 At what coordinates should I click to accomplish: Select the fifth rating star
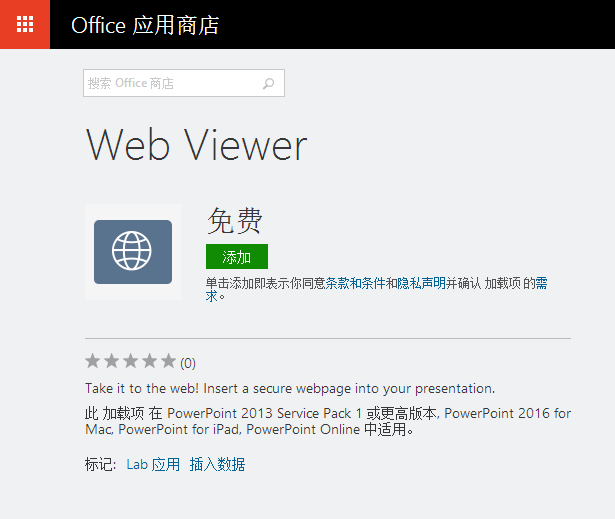[x=168, y=361]
